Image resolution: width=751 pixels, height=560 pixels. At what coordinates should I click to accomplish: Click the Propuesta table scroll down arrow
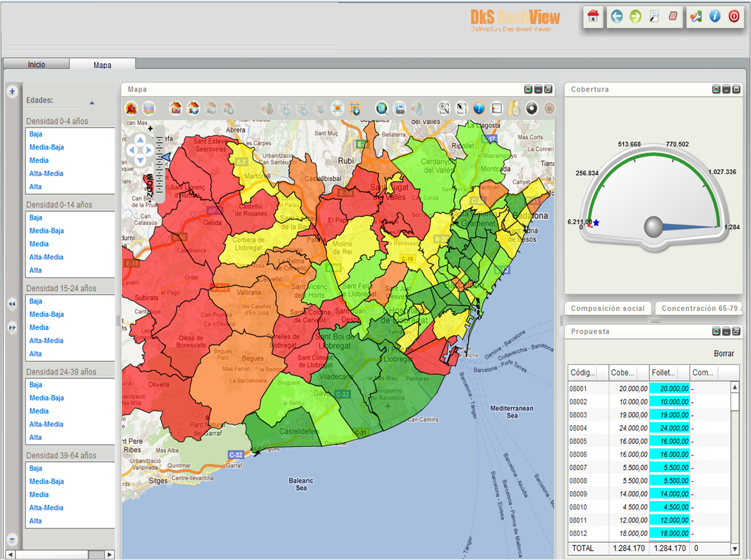735,549
